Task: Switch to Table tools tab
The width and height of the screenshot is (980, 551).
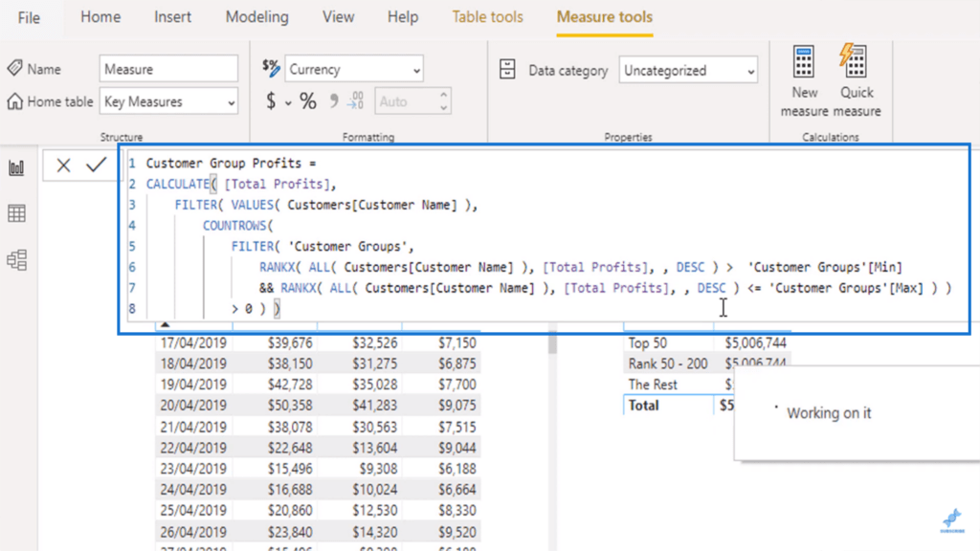Action: 487,17
